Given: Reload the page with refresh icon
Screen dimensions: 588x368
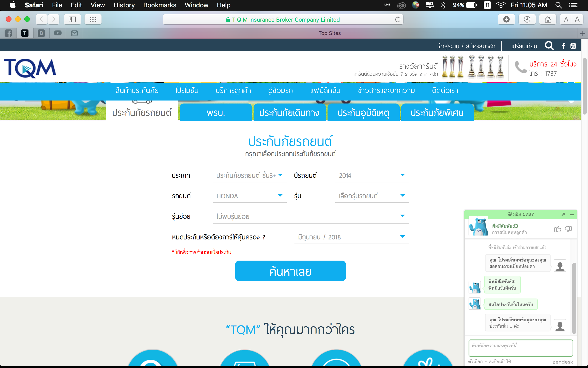Looking at the screenshot, I should pyautogui.click(x=398, y=20).
